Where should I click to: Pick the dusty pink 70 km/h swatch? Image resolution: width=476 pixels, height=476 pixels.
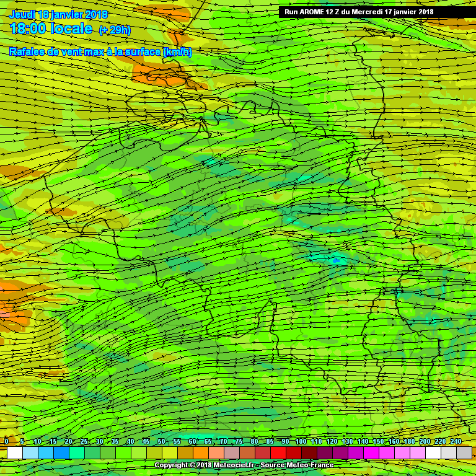click(x=232, y=452)
